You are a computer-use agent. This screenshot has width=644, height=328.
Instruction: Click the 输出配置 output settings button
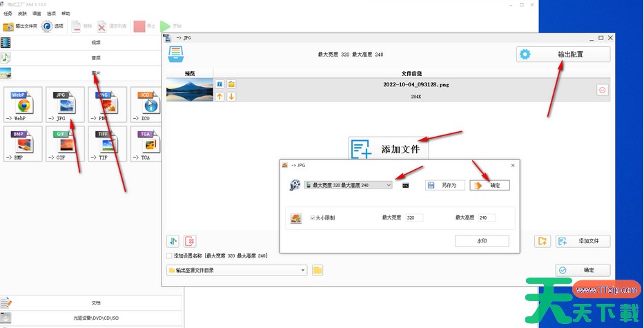563,55
